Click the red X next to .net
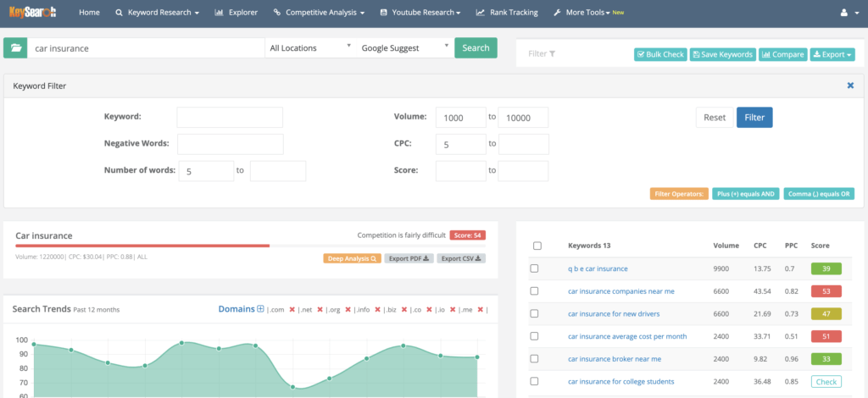The width and height of the screenshot is (868, 398). [320, 310]
